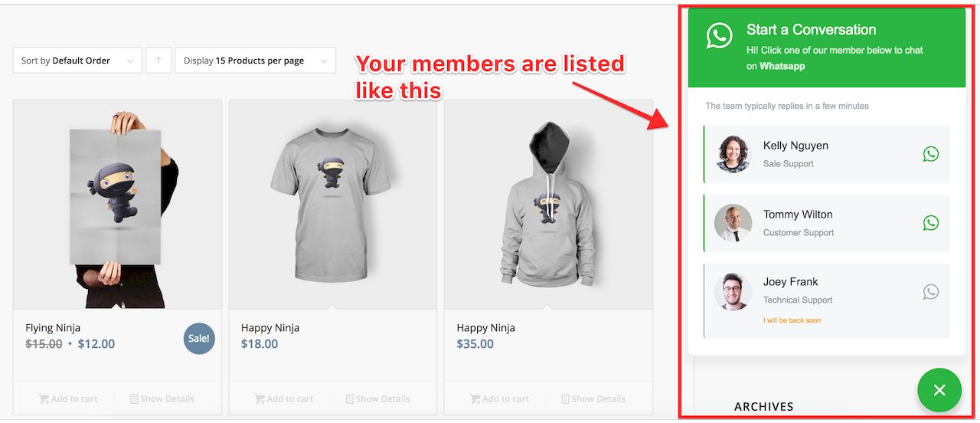Click WhatsApp icon next to Kelly Nguyen
The image size is (980, 423).
tap(930, 154)
